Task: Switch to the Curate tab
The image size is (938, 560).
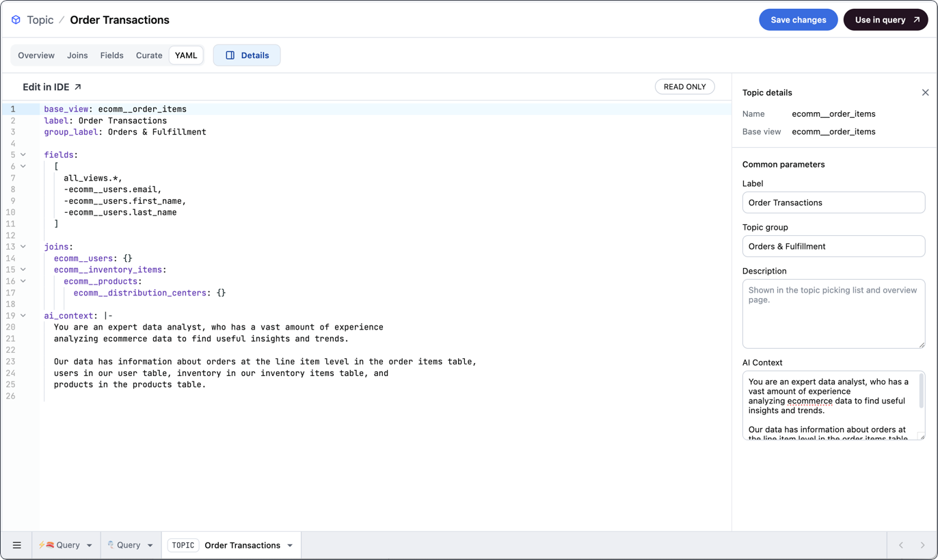Action: [x=149, y=55]
